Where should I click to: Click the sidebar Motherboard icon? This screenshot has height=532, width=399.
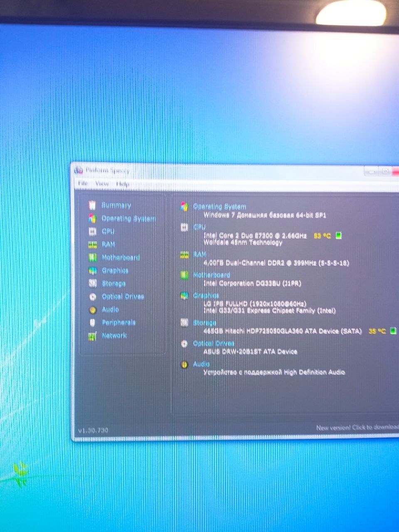click(x=92, y=258)
